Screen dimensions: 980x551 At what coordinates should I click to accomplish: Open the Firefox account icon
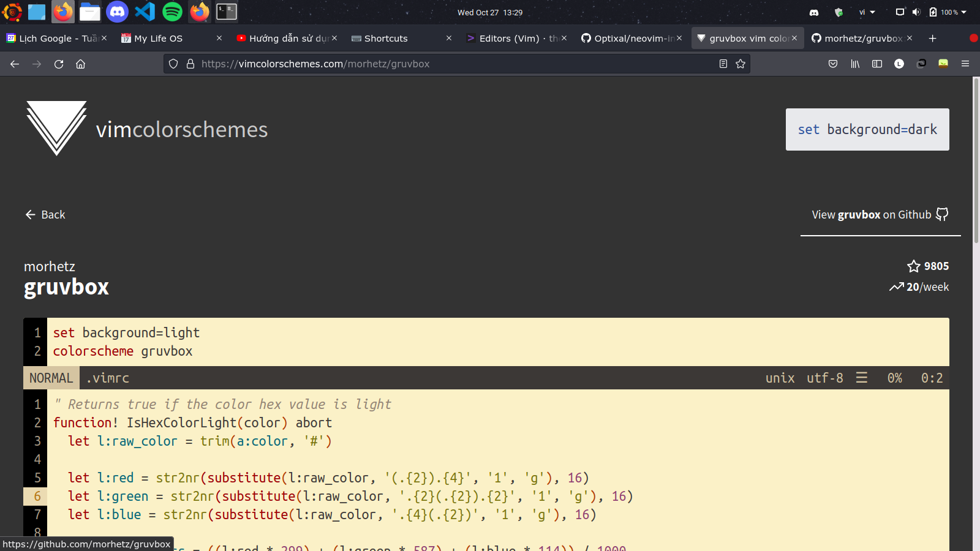click(x=899, y=64)
